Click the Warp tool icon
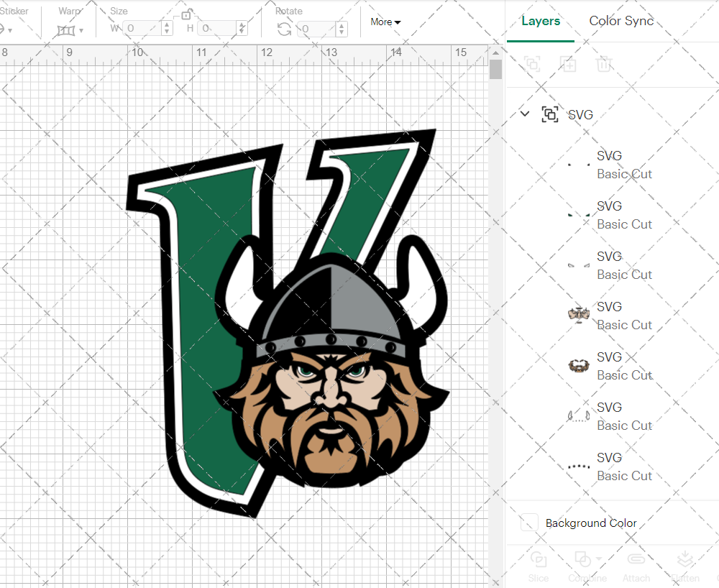Viewport: 719px width, 588px height. 67,29
